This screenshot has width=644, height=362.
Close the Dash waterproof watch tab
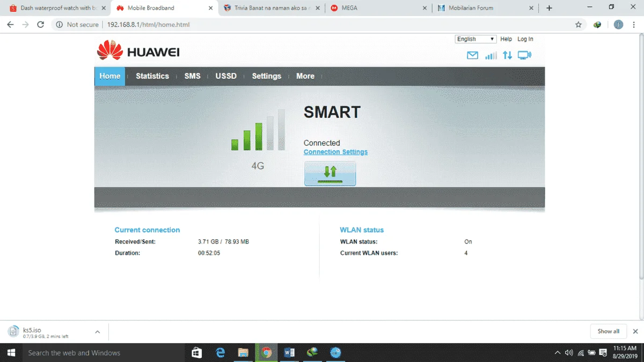pyautogui.click(x=104, y=8)
